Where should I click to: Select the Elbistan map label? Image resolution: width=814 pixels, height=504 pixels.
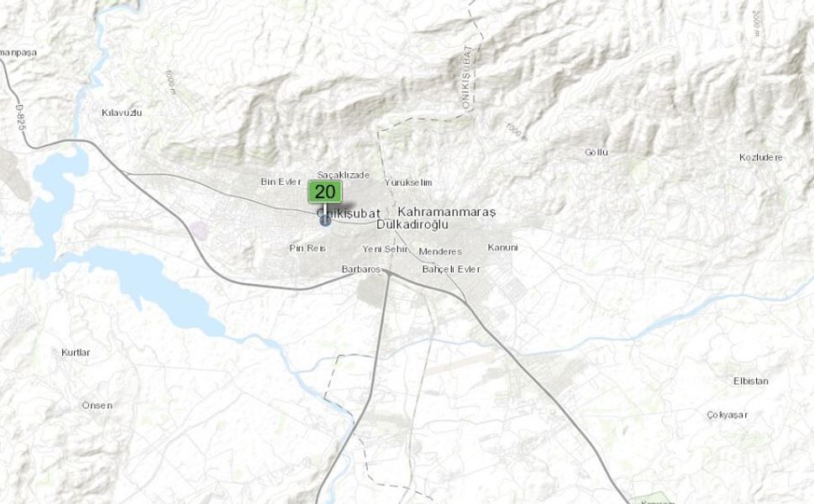(751, 381)
